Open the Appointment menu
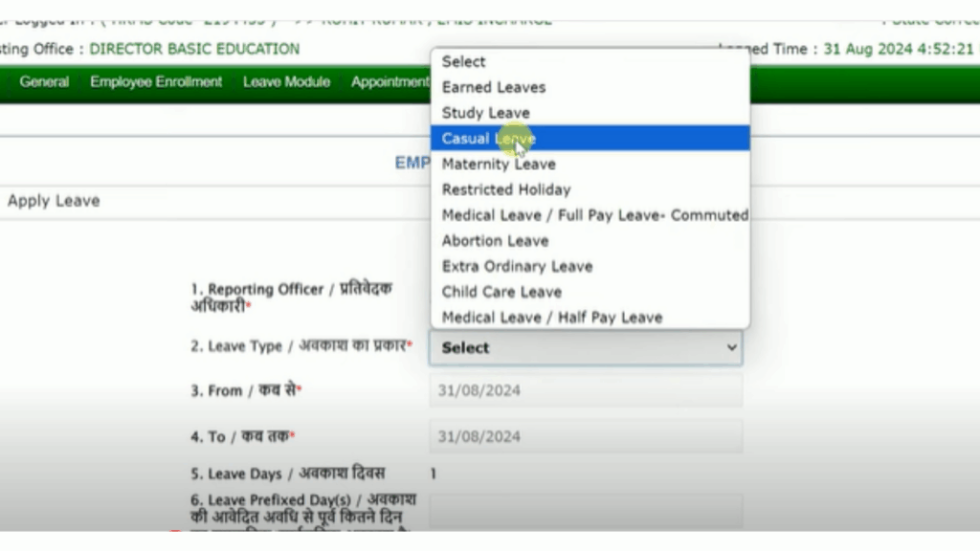This screenshot has width=980, height=551. pyautogui.click(x=390, y=82)
